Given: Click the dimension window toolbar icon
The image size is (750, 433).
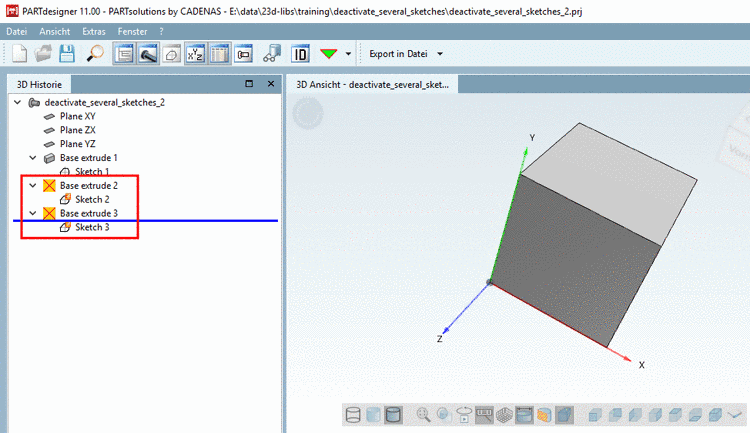Looking at the screenshot, I should coord(243,54).
